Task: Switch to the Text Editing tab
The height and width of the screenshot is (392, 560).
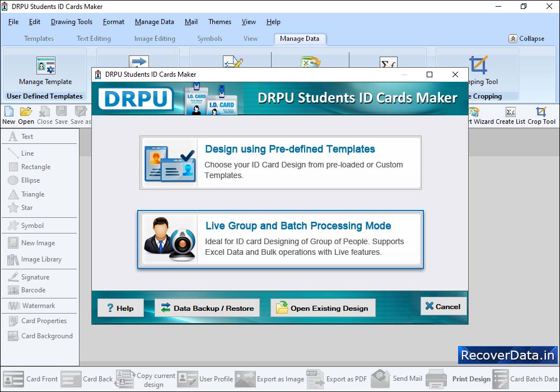Action: pyautogui.click(x=94, y=39)
